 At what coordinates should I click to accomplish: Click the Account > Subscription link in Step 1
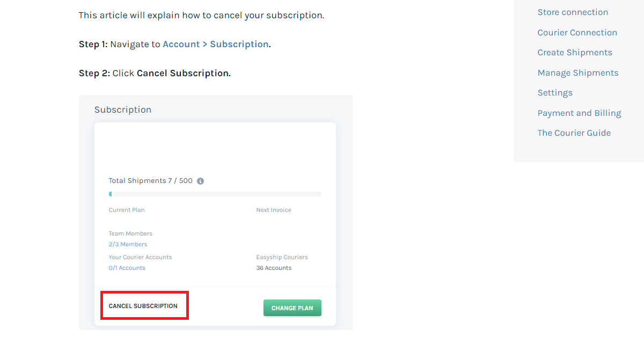[215, 44]
